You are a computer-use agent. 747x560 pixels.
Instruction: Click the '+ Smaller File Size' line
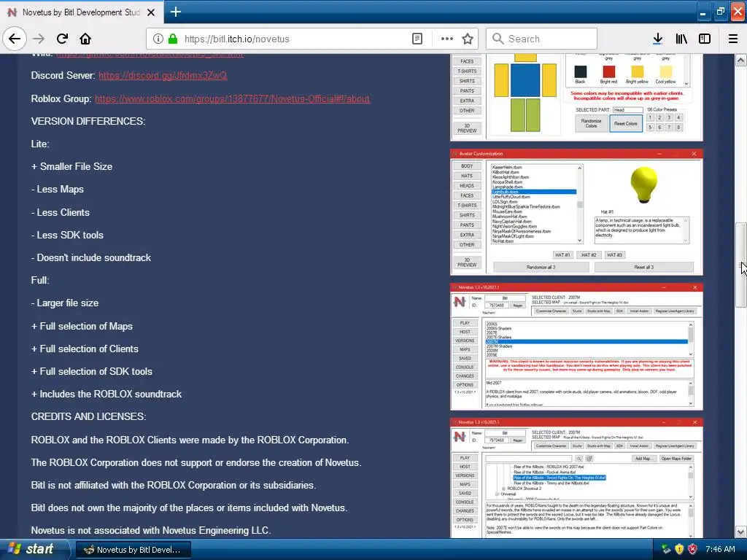[72, 167]
